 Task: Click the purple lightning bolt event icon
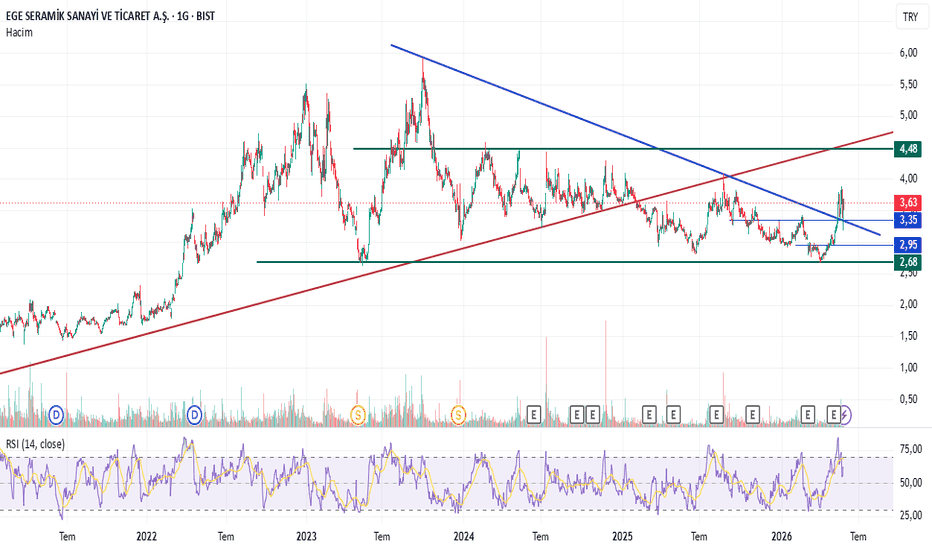[845, 414]
